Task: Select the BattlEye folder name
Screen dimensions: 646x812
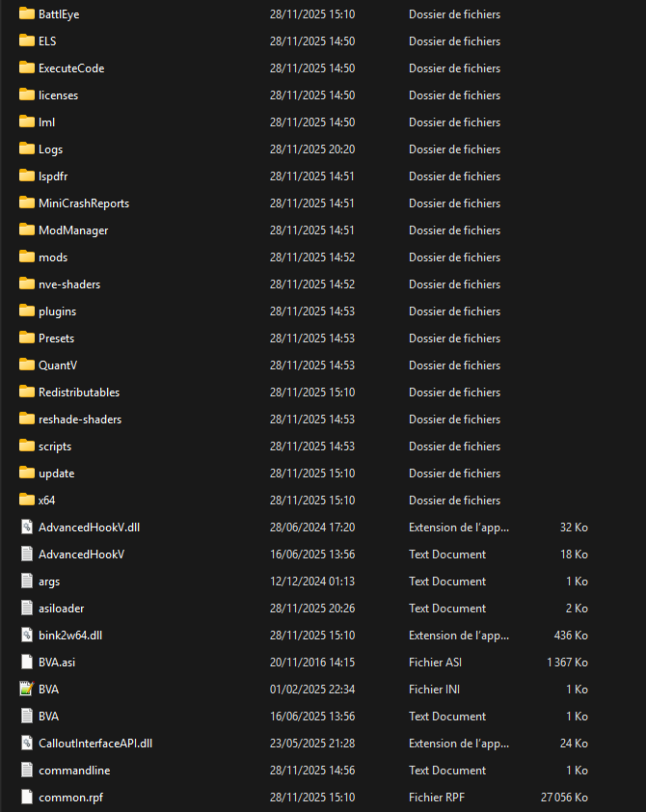Action: tap(59, 14)
